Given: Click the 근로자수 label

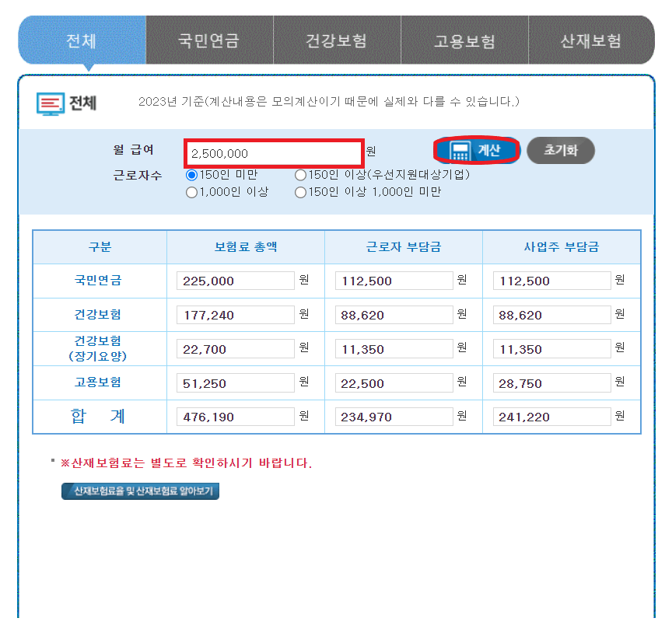Looking at the screenshot, I should 138,175.
